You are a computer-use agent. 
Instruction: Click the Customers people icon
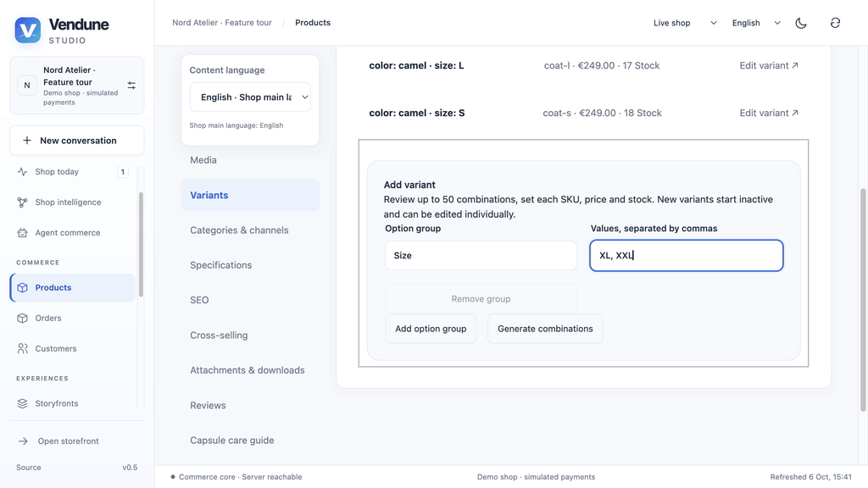pos(22,348)
